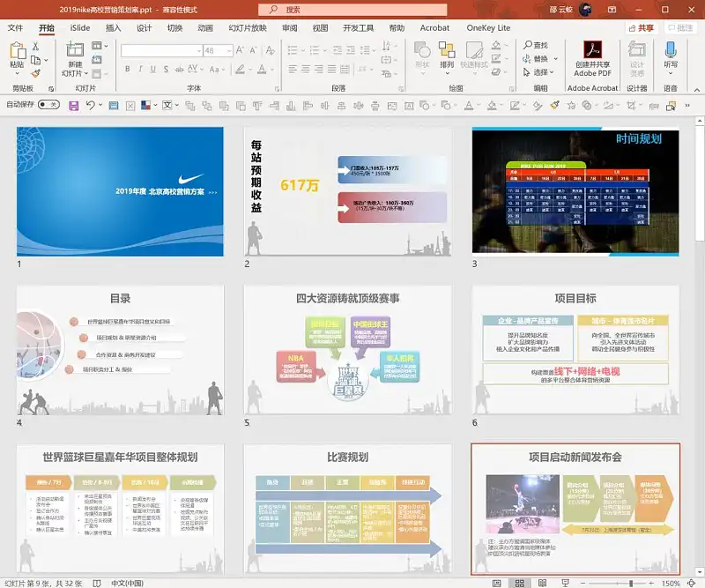Select slide 3 时间规划 thumbnail

coord(575,191)
